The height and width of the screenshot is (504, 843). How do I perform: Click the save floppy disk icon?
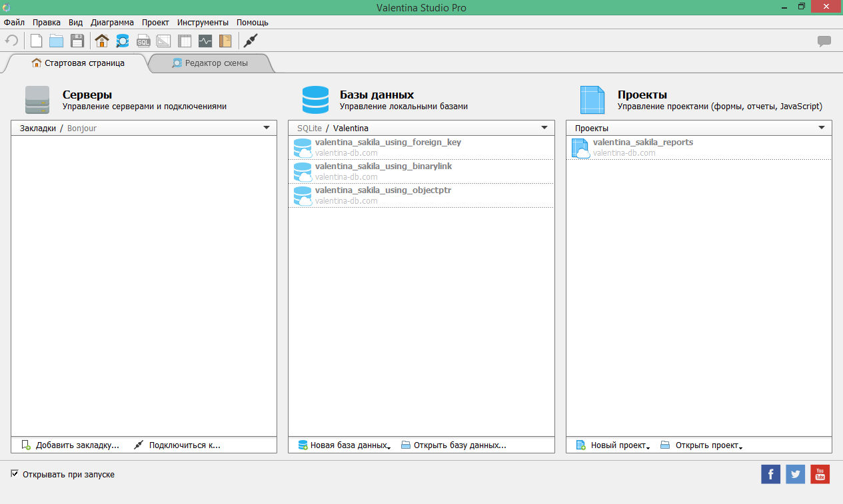[77, 41]
